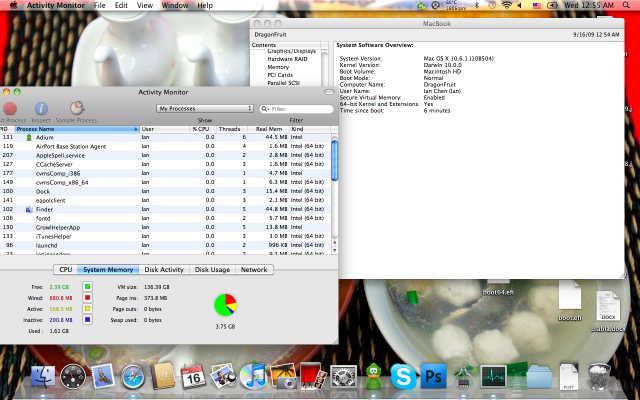Open the Help menu
The height and width of the screenshot is (400, 640).
(205, 5)
